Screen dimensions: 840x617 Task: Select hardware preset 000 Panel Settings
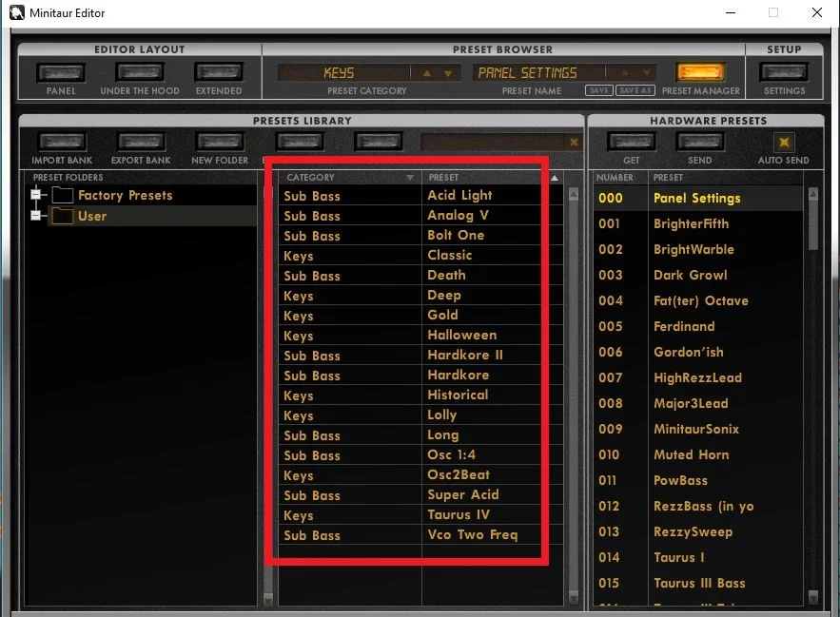(698, 198)
